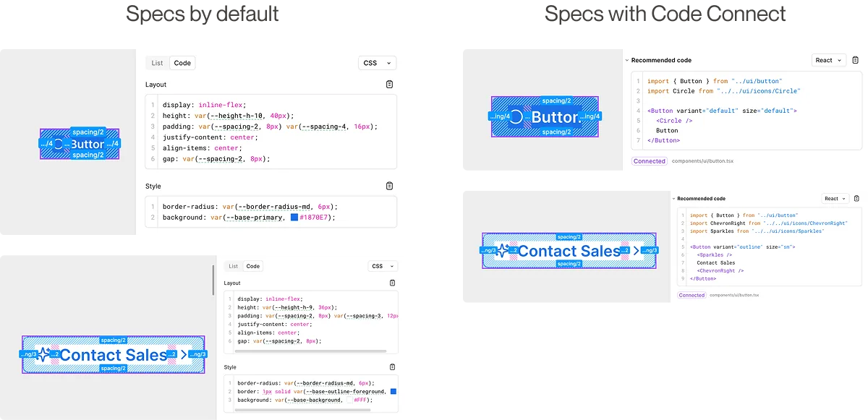The height and width of the screenshot is (420, 868).
Task: Switch to List tab in Contact Sales default panel
Action: 234,266
